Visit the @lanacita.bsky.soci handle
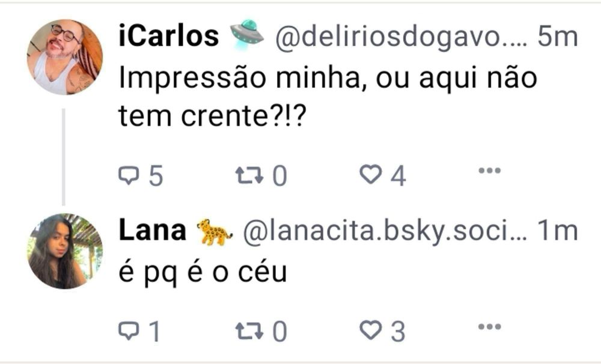601x364 pixels. (x=385, y=231)
